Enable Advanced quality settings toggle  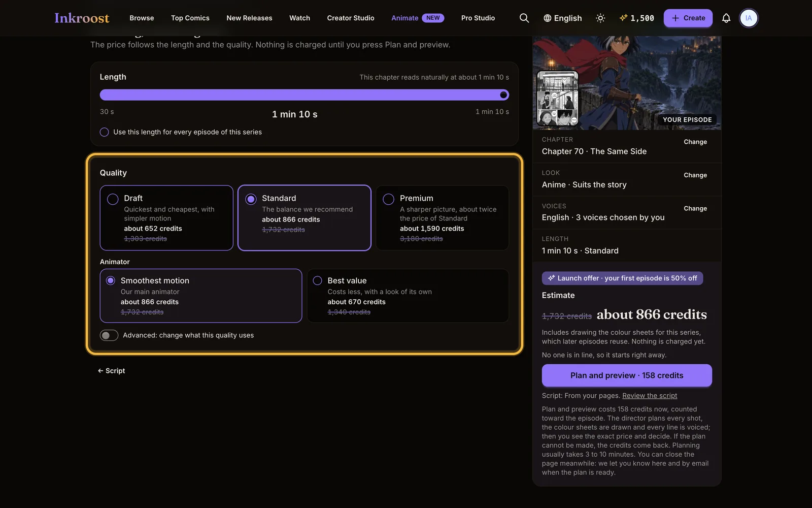point(109,335)
